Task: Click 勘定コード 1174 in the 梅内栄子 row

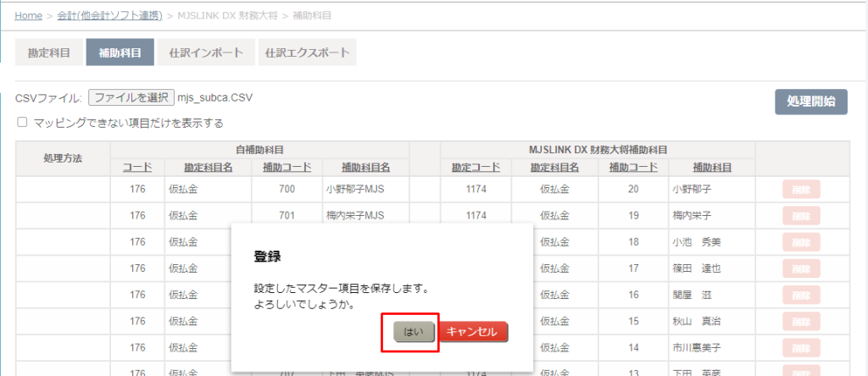Action: pyautogui.click(x=476, y=216)
